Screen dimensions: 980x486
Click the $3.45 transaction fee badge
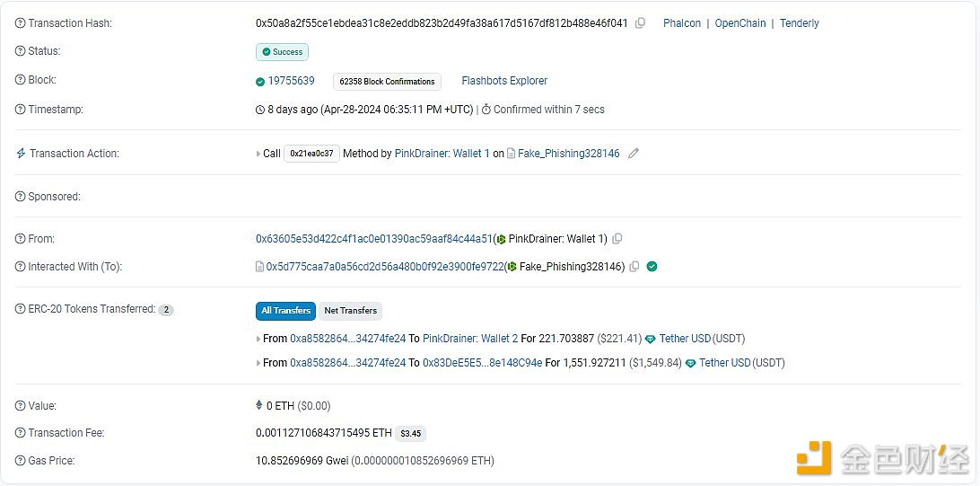[x=410, y=433]
